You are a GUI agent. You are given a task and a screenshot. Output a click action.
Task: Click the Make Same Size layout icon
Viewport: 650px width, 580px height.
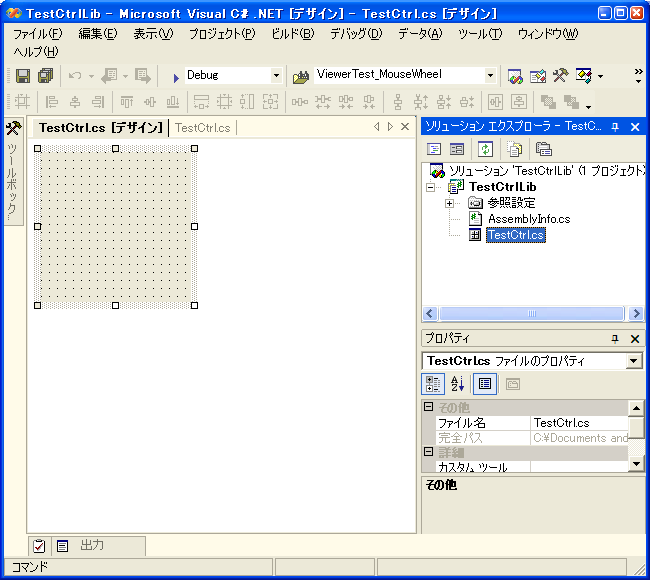[270, 102]
